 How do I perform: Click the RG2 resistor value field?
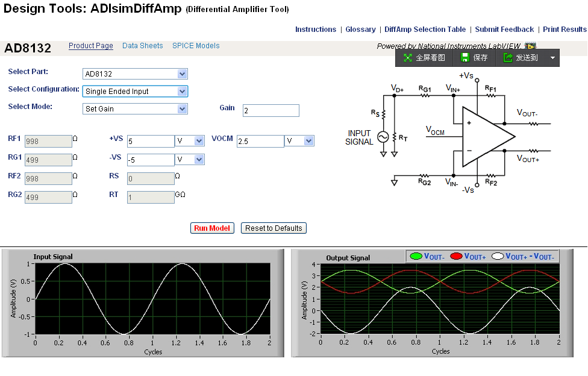click(x=48, y=198)
